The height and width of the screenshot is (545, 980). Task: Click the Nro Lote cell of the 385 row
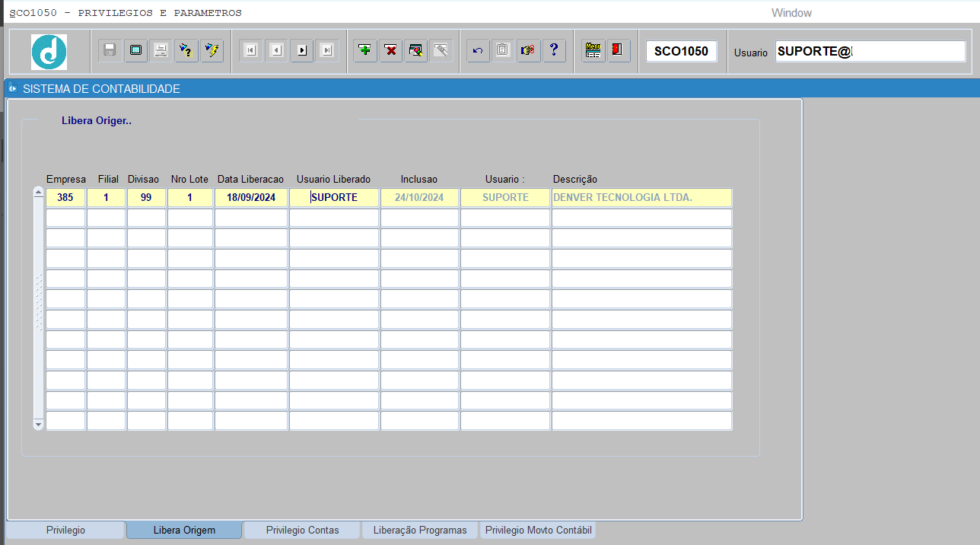pyautogui.click(x=190, y=198)
